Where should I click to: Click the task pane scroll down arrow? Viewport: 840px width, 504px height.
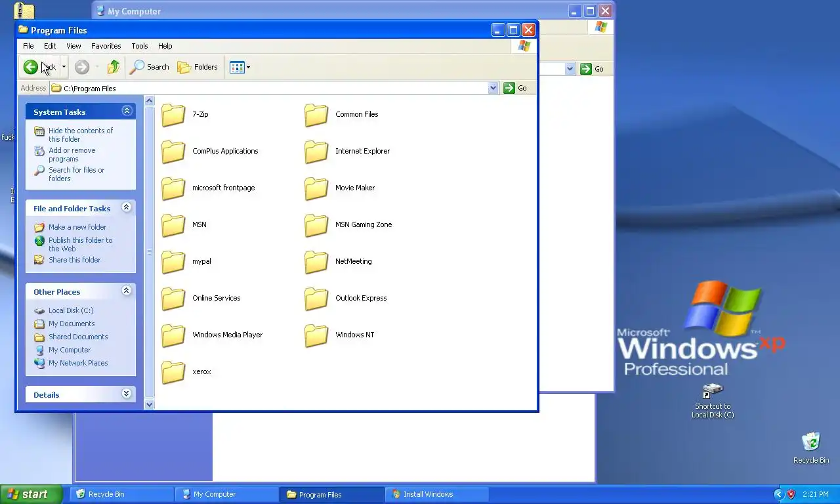coord(149,404)
